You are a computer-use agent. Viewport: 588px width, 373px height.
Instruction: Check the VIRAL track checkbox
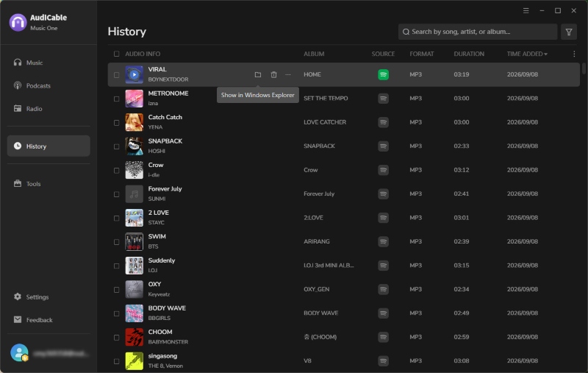click(x=116, y=75)
